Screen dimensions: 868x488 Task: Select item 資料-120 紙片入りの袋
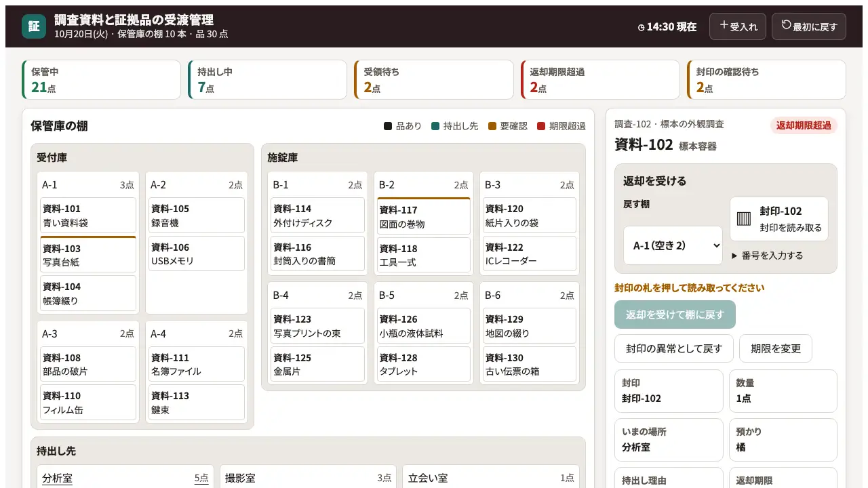[530, 216]
